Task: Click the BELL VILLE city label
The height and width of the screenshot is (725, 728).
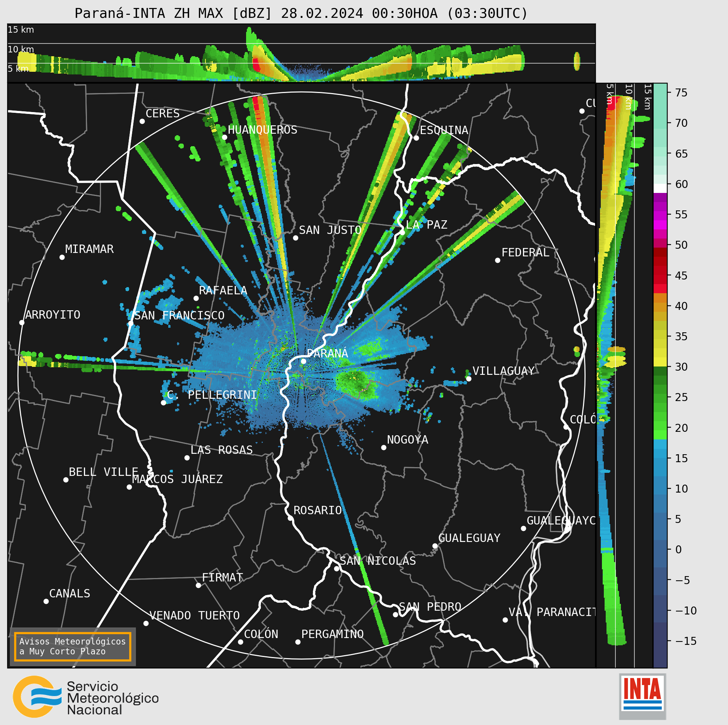Action: point(103,472)
